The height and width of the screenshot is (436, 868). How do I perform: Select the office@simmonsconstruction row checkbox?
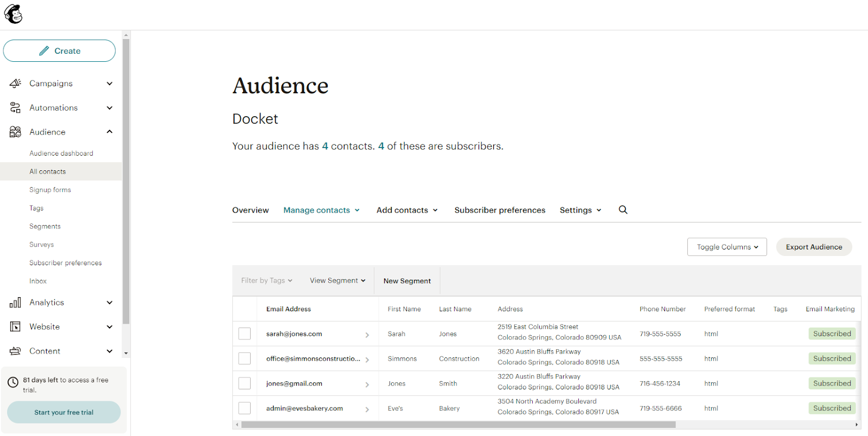(x=245, y=358)
